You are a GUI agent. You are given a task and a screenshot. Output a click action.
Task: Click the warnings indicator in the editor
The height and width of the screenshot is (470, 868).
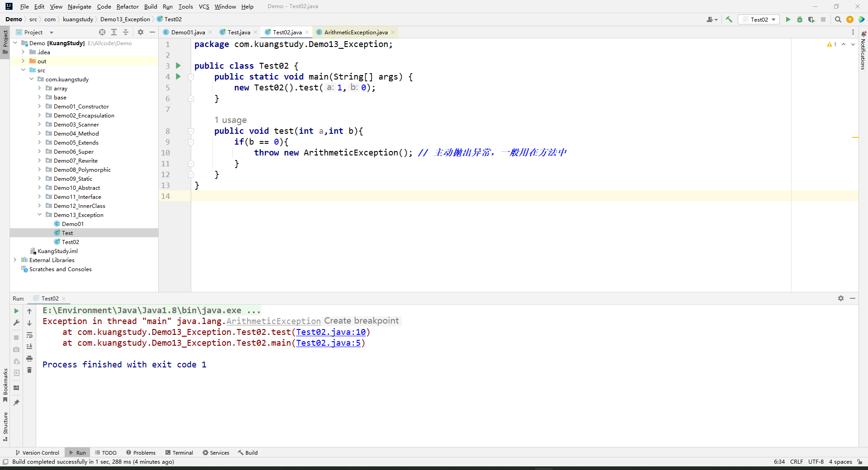click(x=832, y=44)
